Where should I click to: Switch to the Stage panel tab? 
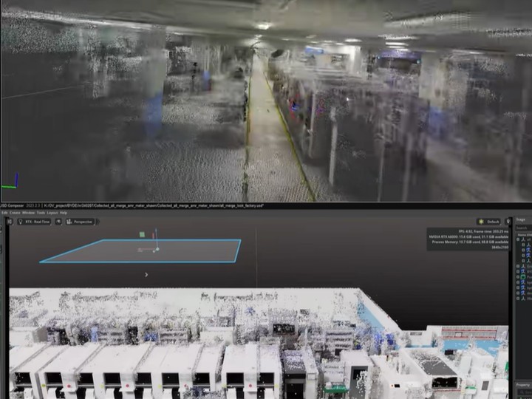pos(521,219)
